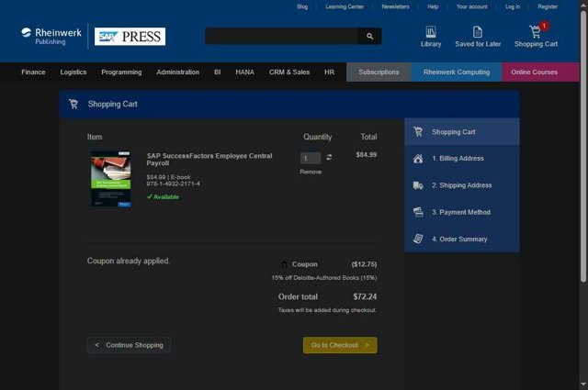Click the scrollbar down arrow

(583, 384)
